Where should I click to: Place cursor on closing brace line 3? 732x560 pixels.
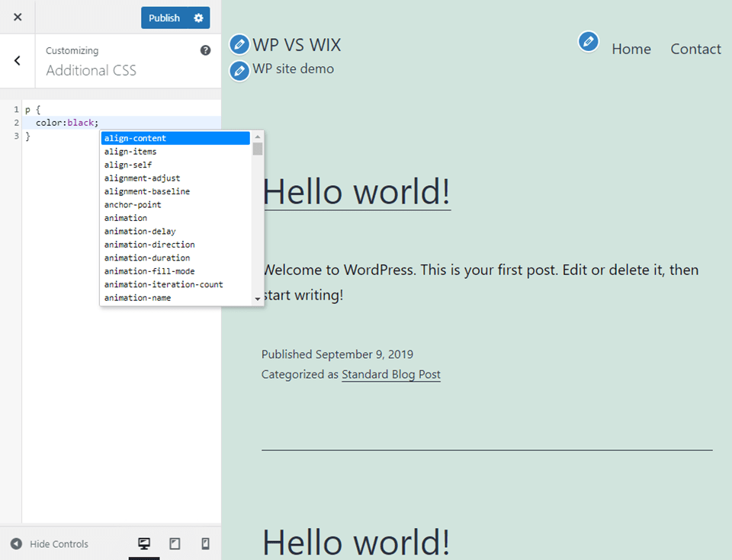tap(27, 136)
